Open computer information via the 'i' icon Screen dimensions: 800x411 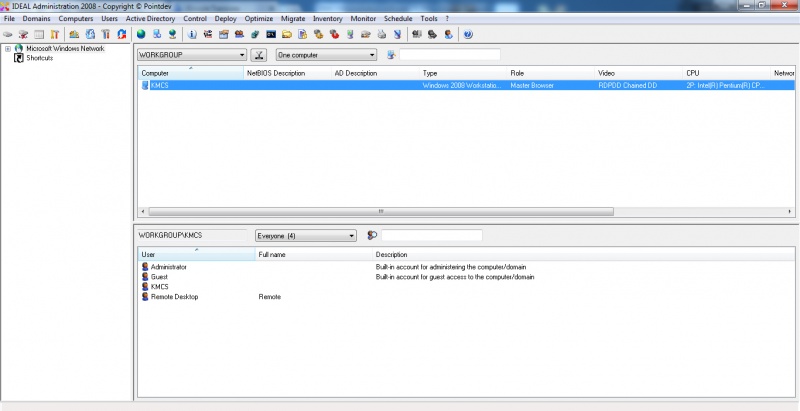192,35
